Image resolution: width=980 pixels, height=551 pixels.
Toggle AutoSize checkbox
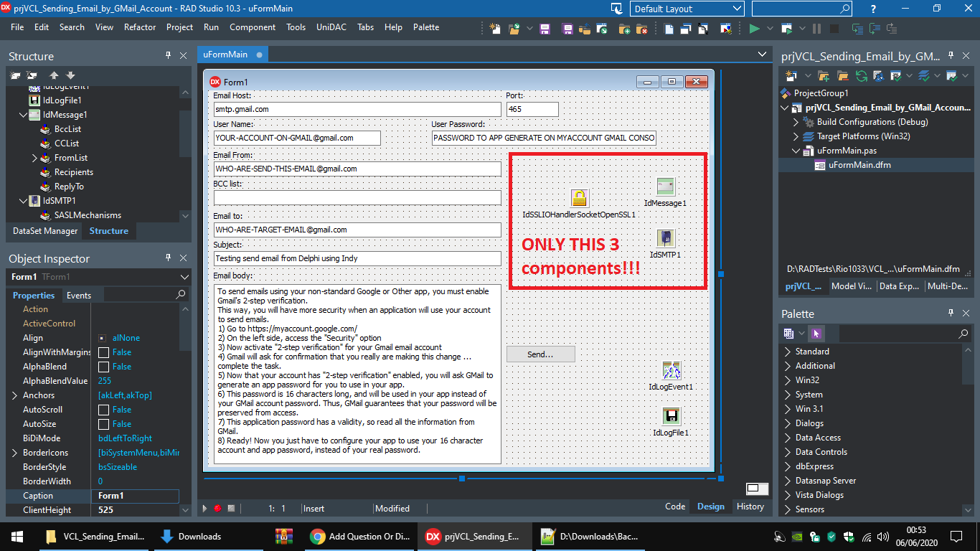[x=103, y=424]
